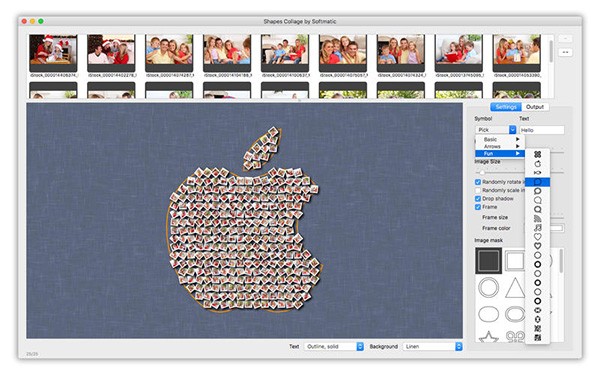The height and width of the screenshot is (375, 600).
Task: Disable the Drop shadow checkbox
Action: 478,199
